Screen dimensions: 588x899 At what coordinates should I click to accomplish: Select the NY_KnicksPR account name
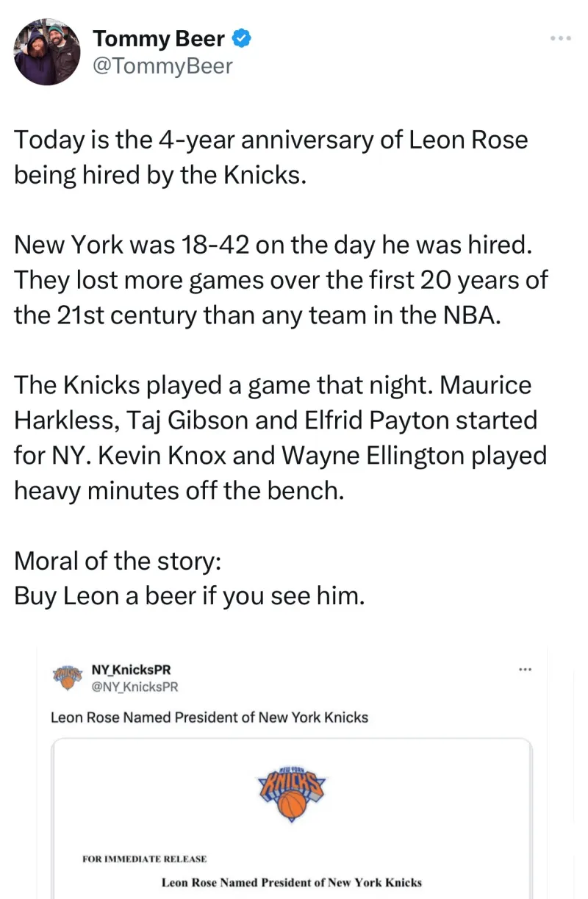click(x=132, y=670)
